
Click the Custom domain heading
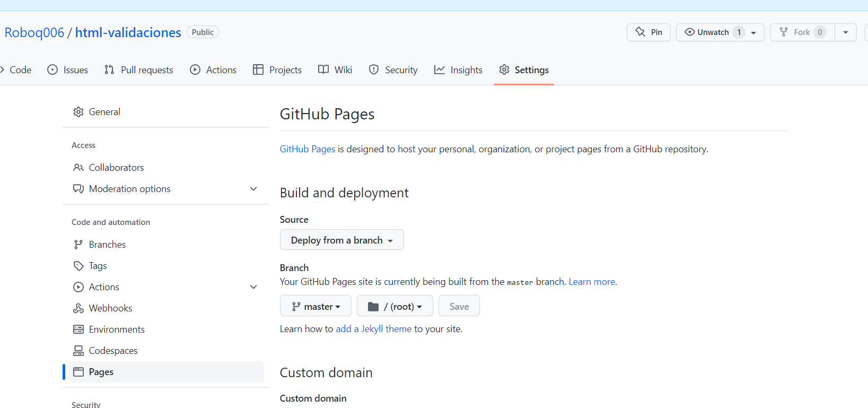(x=326, y=372)
